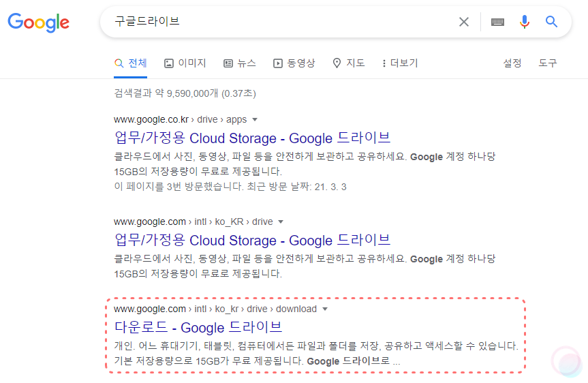Click the www.google.com ko_kr drive download URL
Screen dimensions: 588x383
[x=215, y=309]
